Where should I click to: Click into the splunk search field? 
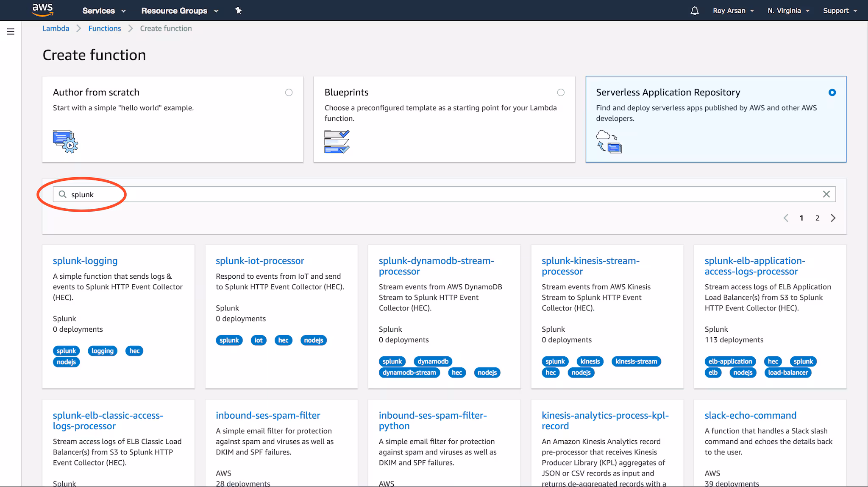424,194
